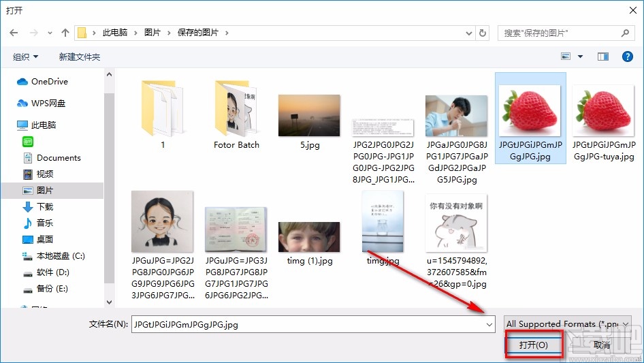
Task: Click the 取消 cancel button
Action: (602, 345)
